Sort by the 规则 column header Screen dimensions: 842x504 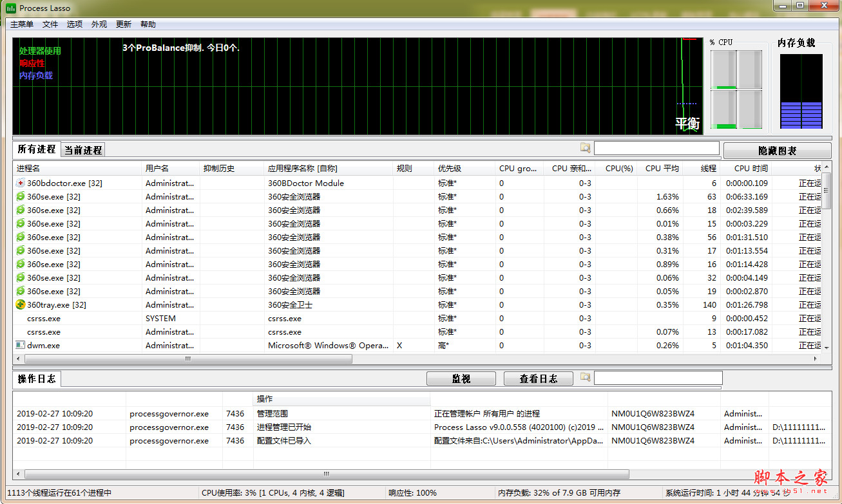pyautogui.click(x=414, y=169)
